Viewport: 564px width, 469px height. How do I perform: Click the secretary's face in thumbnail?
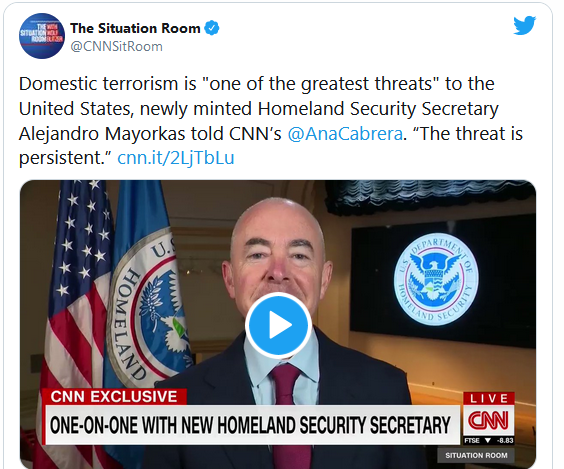click(x=278, y=252)
